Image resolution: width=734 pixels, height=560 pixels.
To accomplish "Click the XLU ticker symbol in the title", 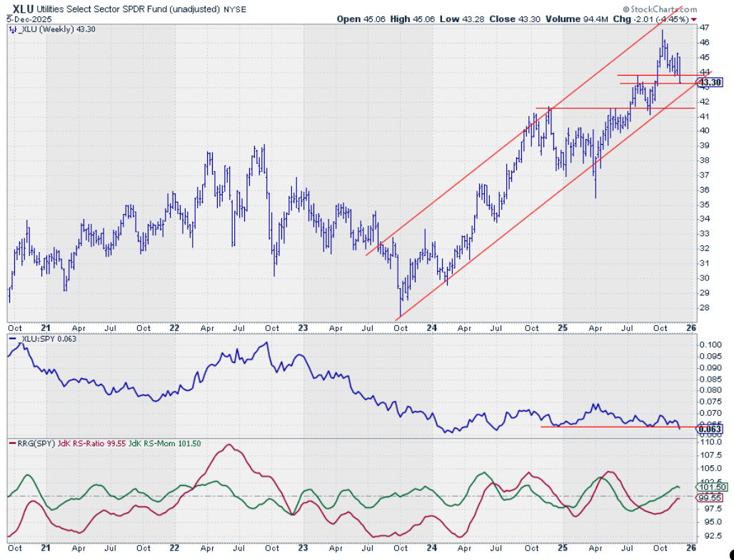I will (x=23, y=9).
